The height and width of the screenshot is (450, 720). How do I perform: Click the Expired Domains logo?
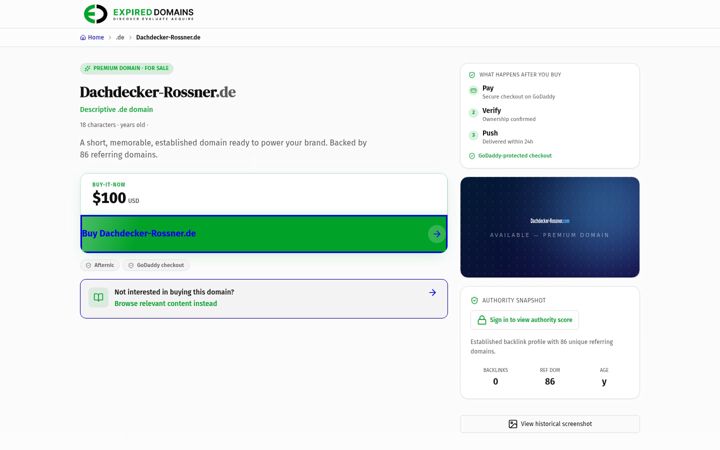pos(139,14)
